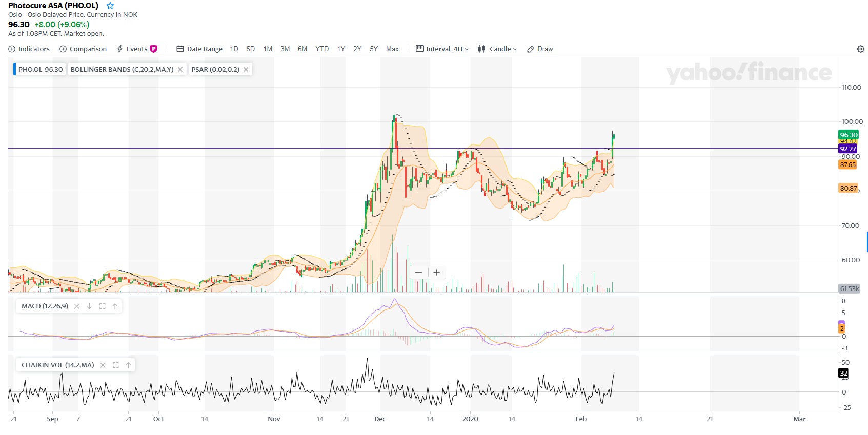Switch to the YTD date range
The height and width of the screenshot is (435, 868).
322,49
